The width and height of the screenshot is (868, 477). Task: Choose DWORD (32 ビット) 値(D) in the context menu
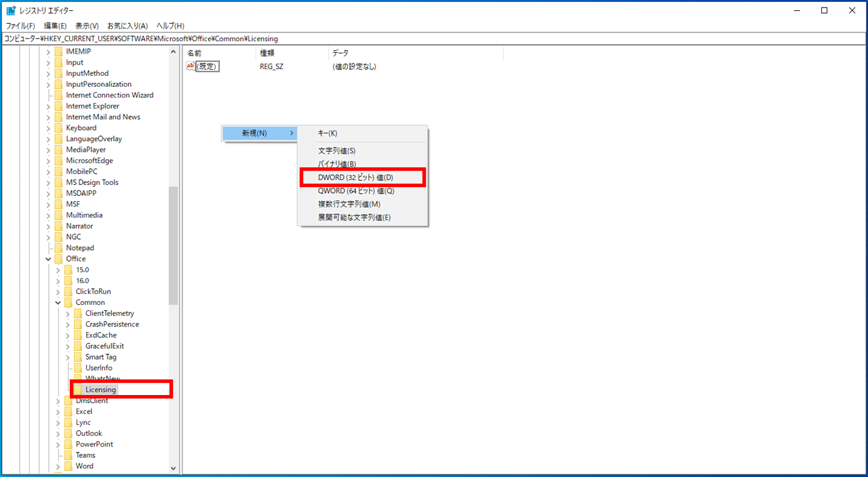point(362,178)
